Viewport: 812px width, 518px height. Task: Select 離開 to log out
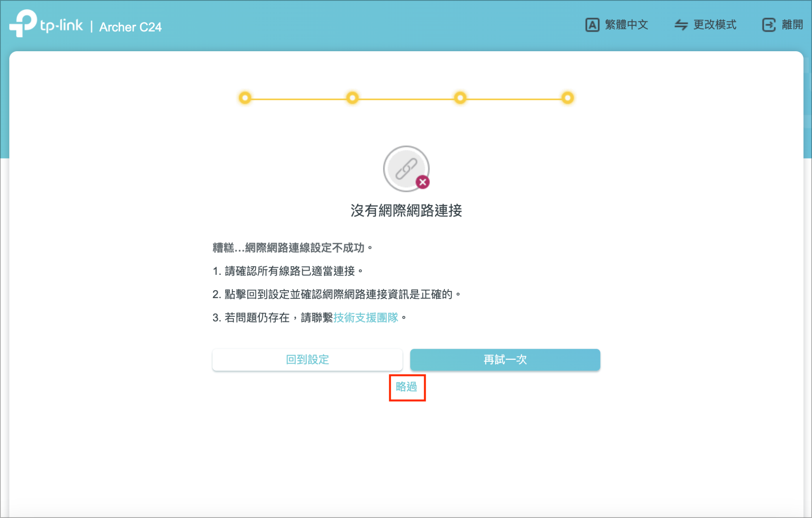[792, 25]
